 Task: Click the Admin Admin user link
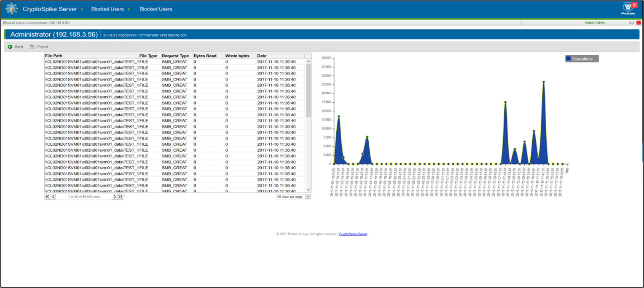click(x=595, y=23)
